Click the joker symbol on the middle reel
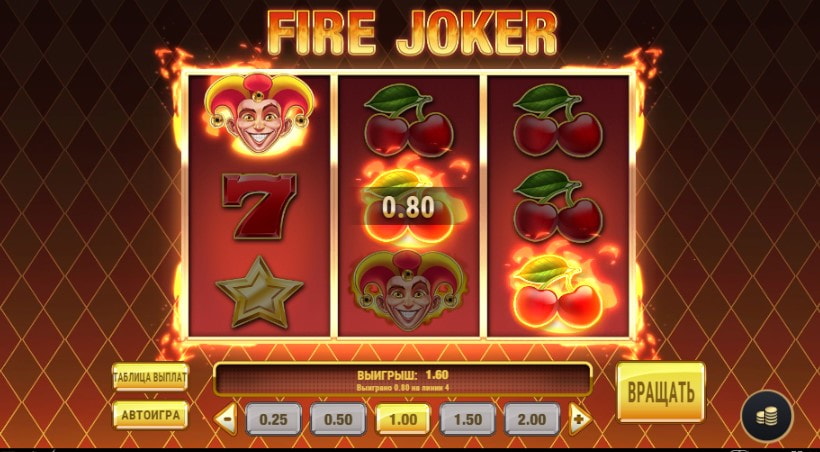The width and height of the screenshot is (820, 452). click(x=409, y=289)
